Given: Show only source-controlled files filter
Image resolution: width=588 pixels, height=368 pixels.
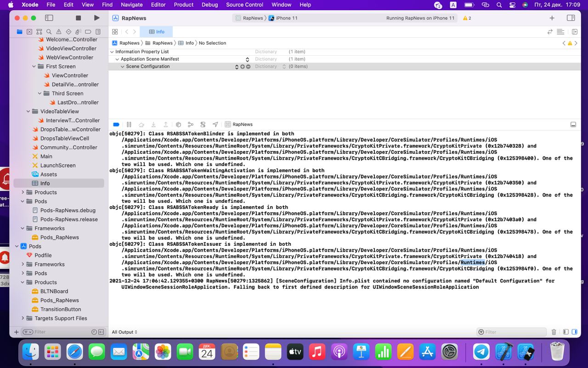Looking at the screenshot, I should click(x=102, y=332).
